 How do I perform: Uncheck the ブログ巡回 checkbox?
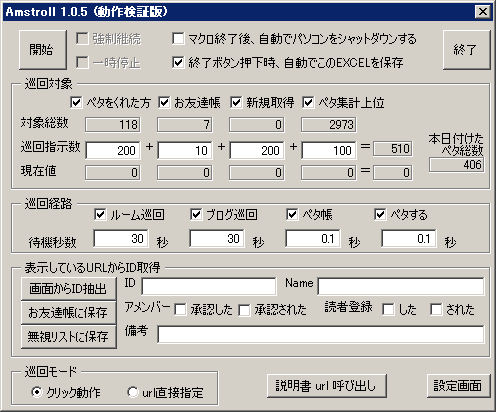(x=196, y=214)
